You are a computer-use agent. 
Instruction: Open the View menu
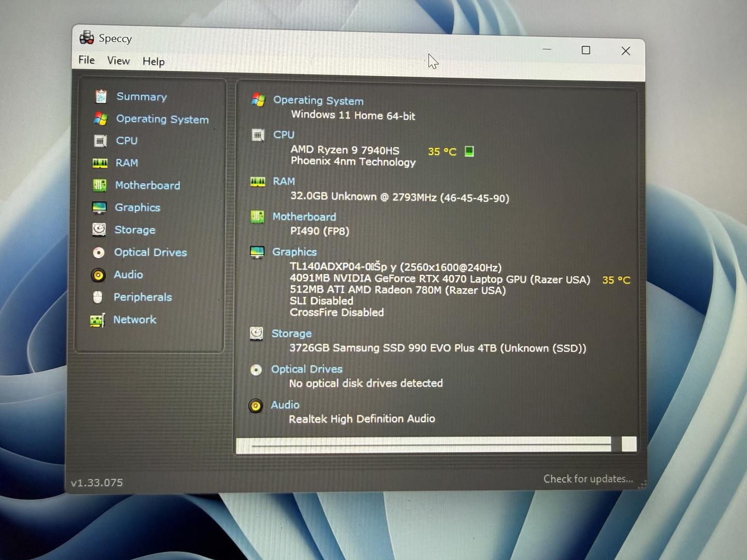[118, 61]
